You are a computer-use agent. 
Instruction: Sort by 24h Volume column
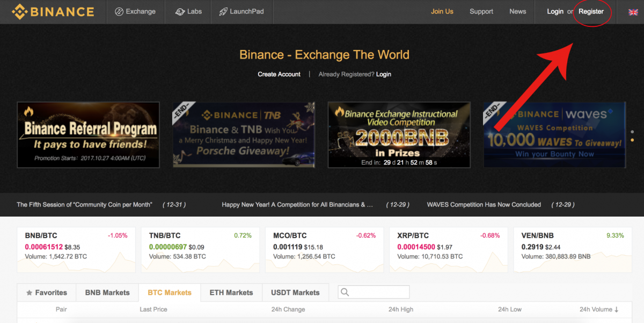click(599, 310)
